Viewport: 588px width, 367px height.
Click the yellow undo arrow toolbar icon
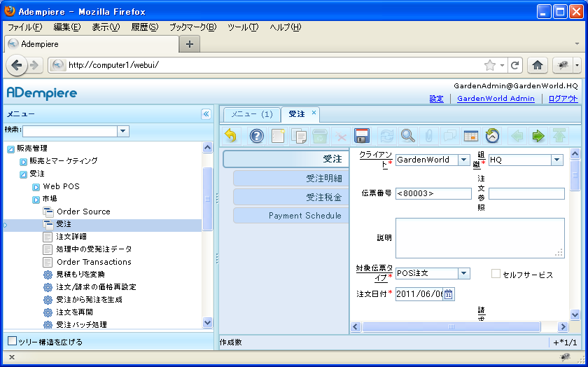click(x=230, y=136)
